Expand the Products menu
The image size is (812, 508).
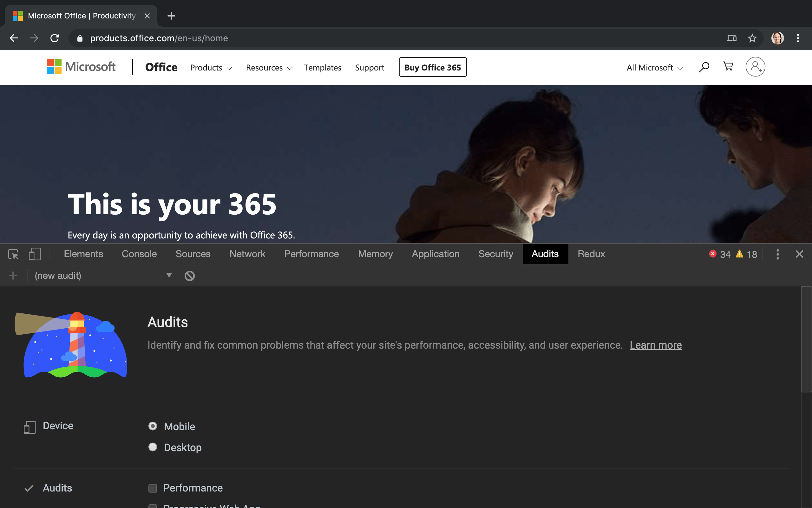(211, 68)
